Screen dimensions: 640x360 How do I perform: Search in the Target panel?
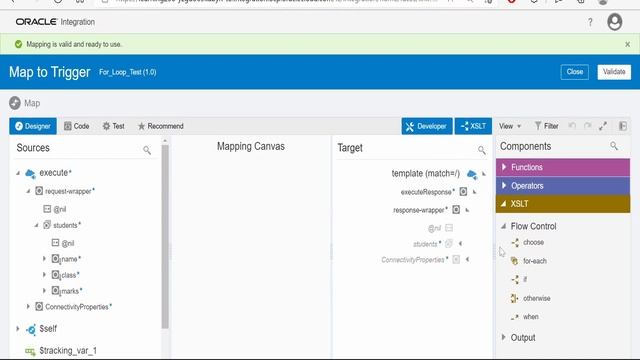pos(482,150)
